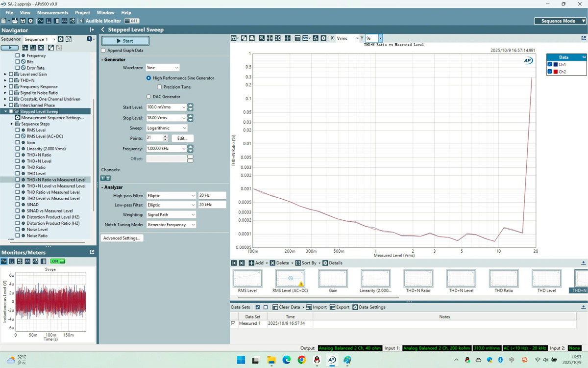This screenshot has width=588, height=368.
Task: Enable the Append Graph Data checkbox
Action: [x=103, y=51]
